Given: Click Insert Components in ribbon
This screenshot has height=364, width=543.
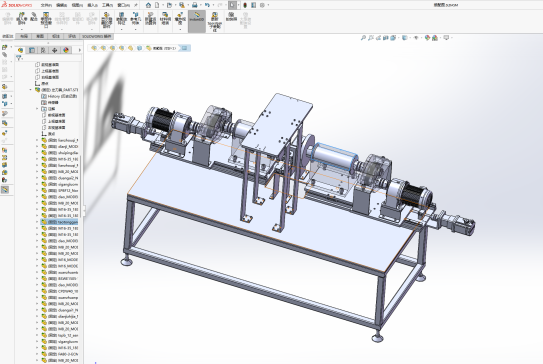Looking at the screenshot, I should click(x=21, y=18).
